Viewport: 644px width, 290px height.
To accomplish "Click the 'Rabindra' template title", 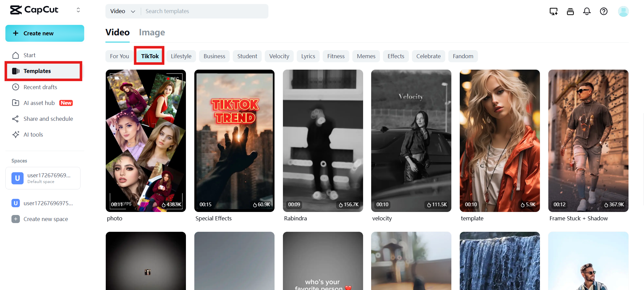I will click(x=295, y=218).
